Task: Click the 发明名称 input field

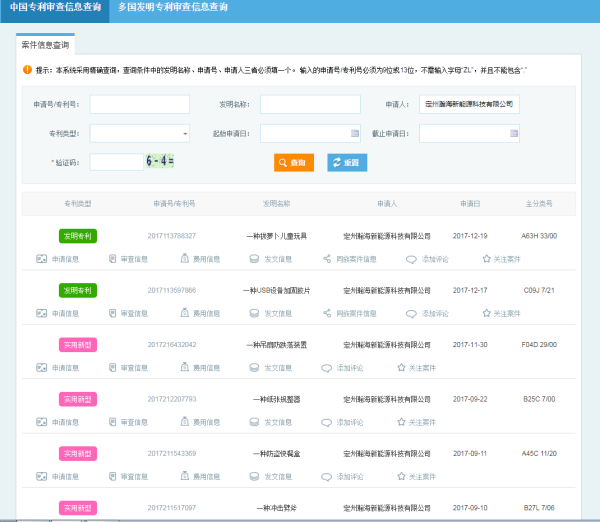Action: pyautogui.click(x=296, y=104)
